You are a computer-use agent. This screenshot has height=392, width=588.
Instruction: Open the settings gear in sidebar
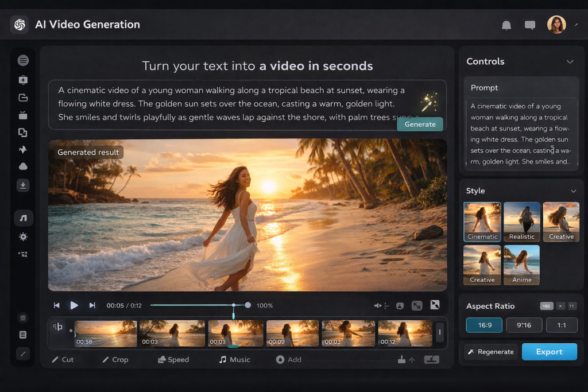click(24, 236)
